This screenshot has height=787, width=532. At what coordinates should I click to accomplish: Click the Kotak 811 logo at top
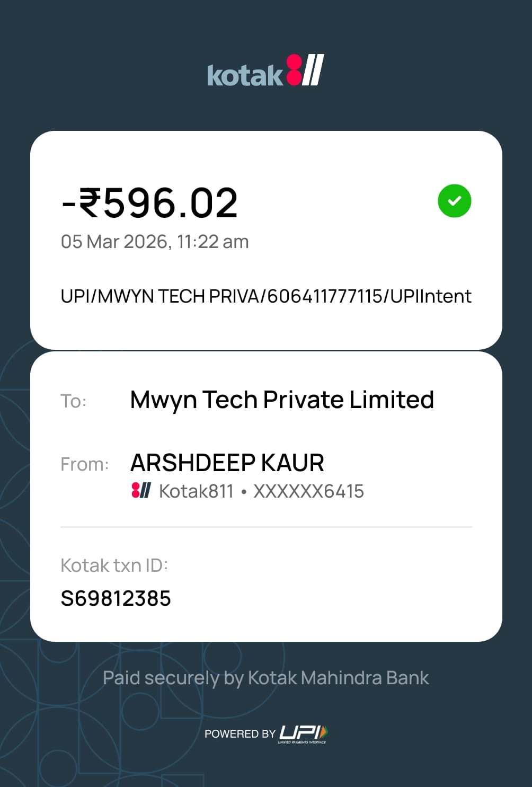(265, 71)
